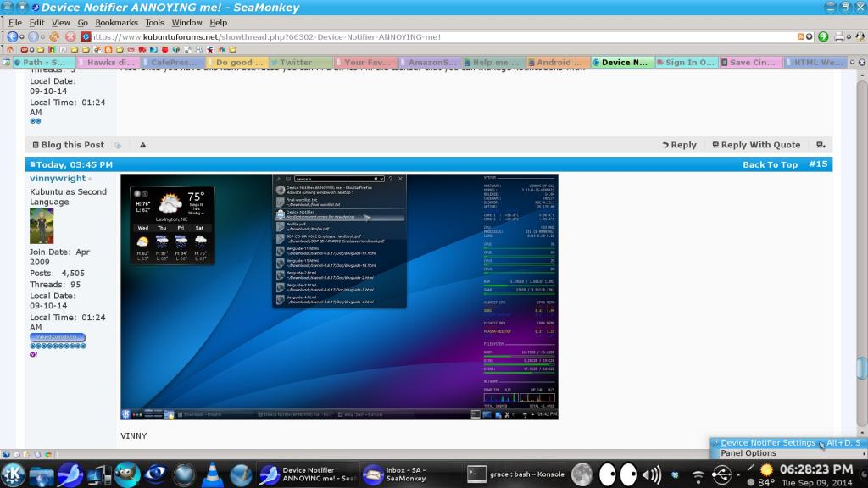Open vinnywright's desktop screenshot image
868x488 pixels.
[339, 297]
